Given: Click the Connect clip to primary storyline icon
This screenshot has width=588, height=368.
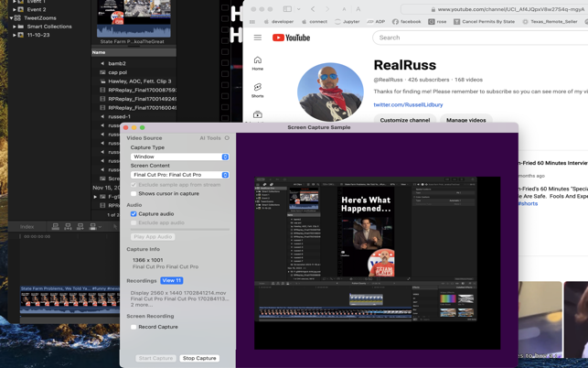Looking at the screenshot, I should pos(56,226).
